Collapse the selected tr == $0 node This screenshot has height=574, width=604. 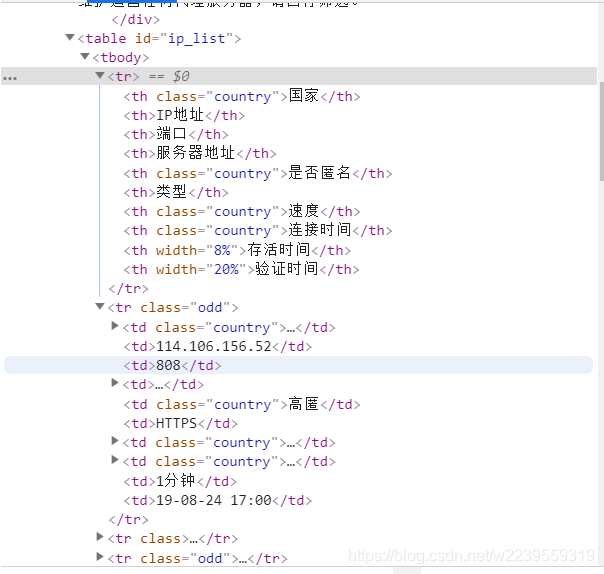pos(100,75)
